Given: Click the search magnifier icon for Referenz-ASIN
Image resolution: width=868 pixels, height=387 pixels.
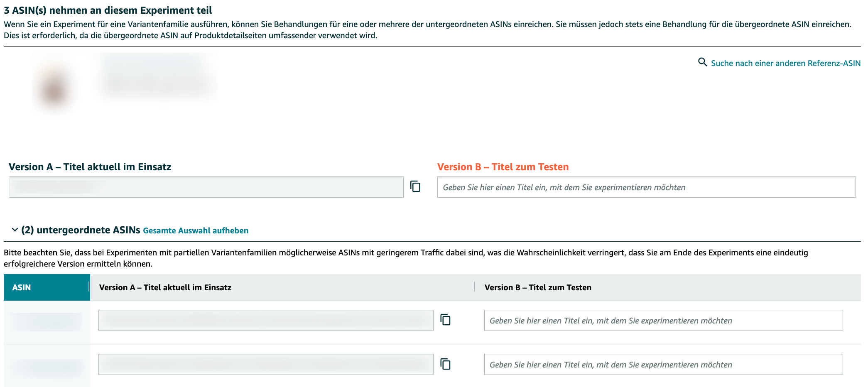Looking at the screenshot, I should [x=702, y=62].
